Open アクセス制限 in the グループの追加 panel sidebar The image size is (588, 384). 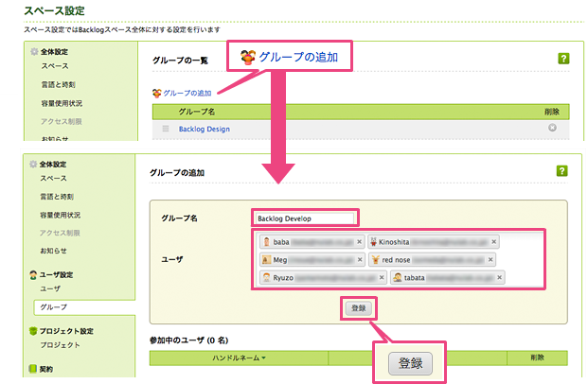click(60, 233)
